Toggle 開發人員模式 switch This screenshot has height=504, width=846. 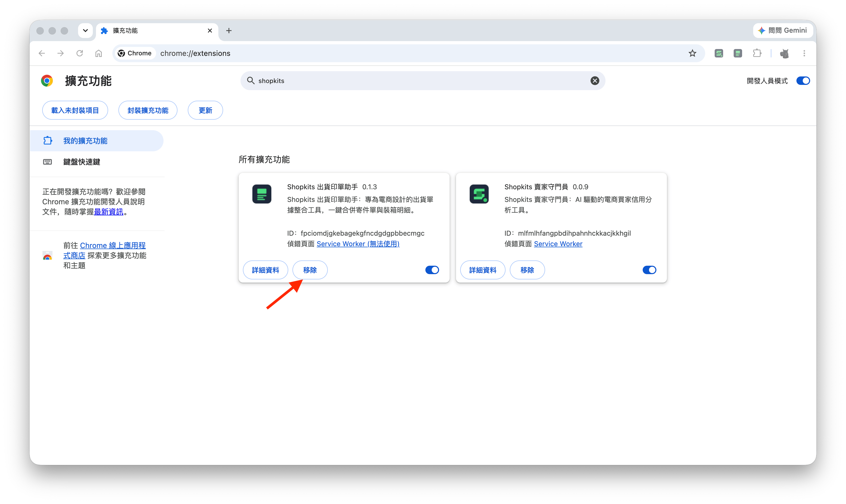point(803,81)
